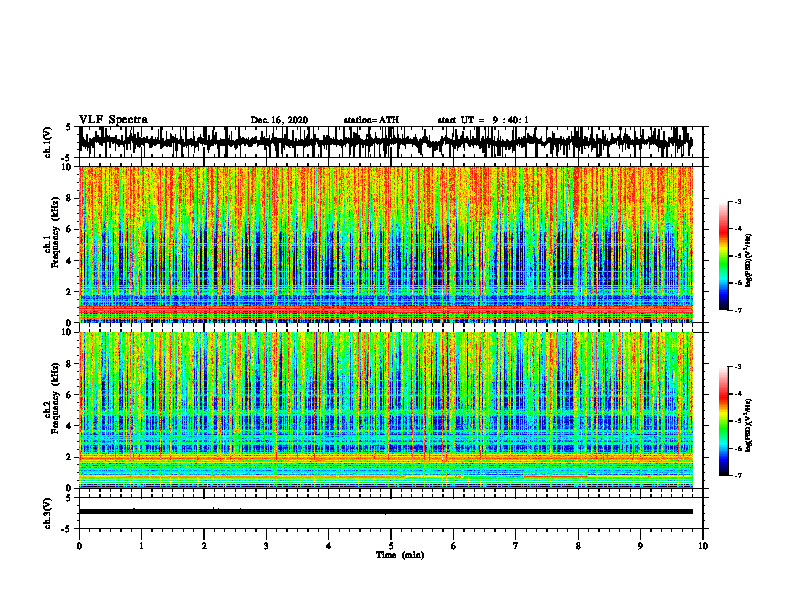Click the "start UT = 9 : 40: 1" label

pos(483,120)
